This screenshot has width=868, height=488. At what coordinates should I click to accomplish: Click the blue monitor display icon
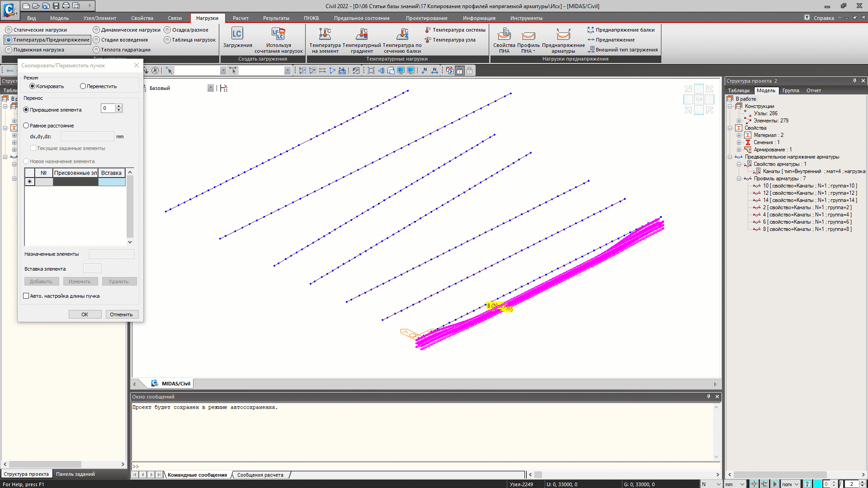[401, 70]
